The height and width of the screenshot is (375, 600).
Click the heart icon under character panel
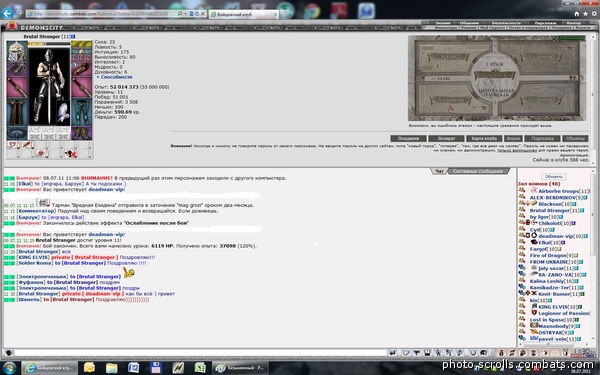(x=12, y=145)
